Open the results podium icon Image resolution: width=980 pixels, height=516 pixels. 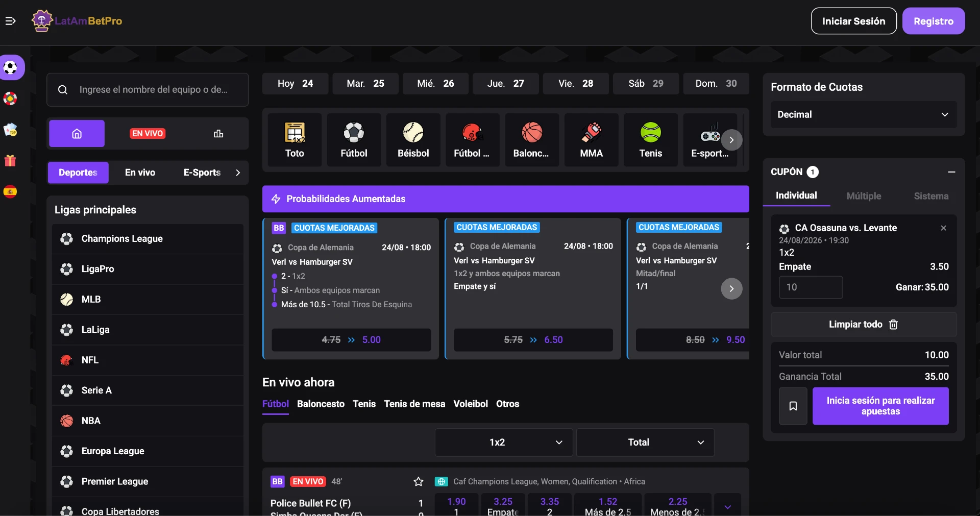point(218,134)
